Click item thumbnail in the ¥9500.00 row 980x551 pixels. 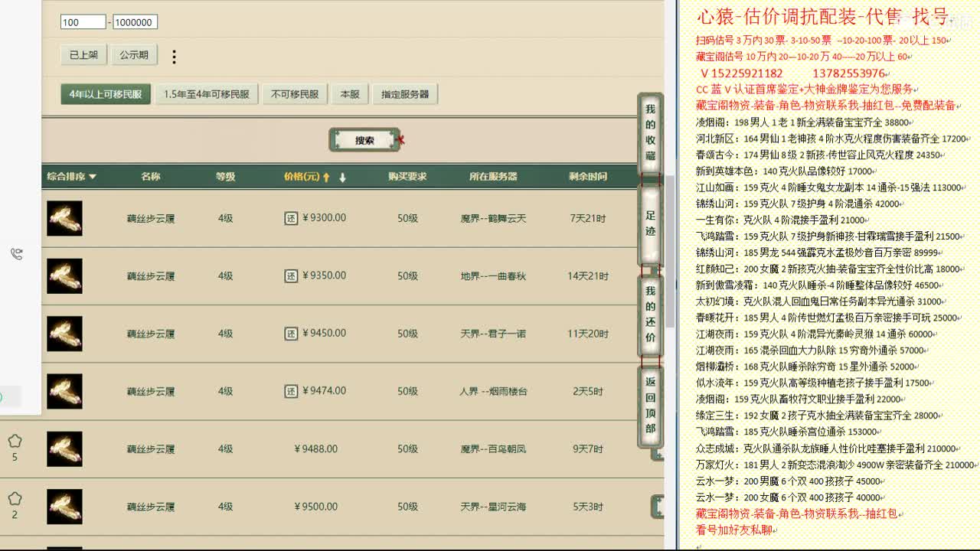64,507
